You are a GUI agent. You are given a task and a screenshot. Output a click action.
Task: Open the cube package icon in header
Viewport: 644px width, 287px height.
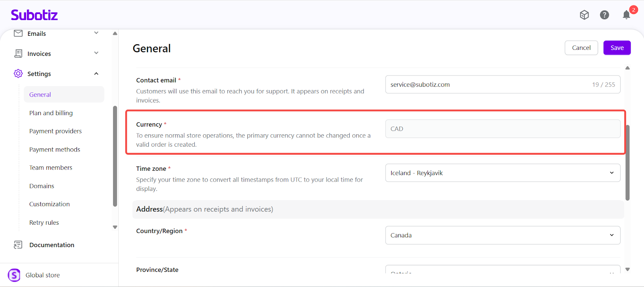click(x=584, y=15)
